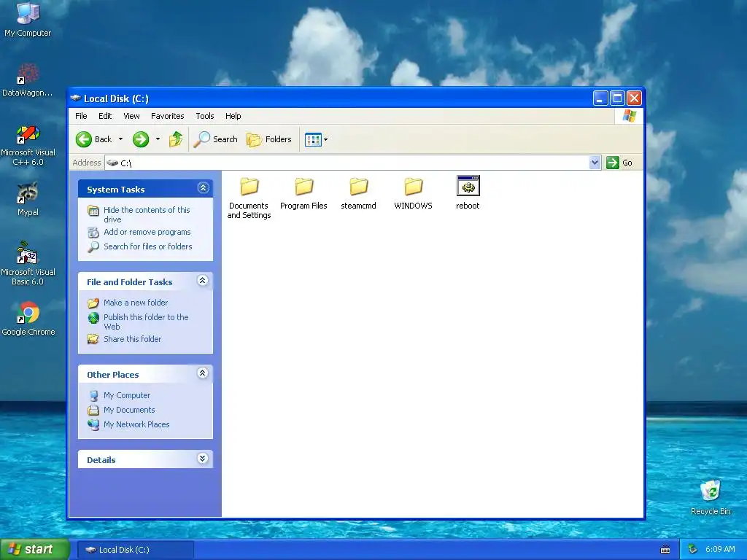747x560 pixels.
Task: Click the Add or remove programs icon
Action: click(93, 233)
